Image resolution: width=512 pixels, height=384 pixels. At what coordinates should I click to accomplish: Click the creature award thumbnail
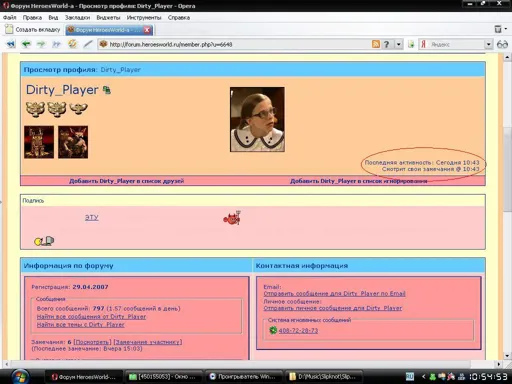(73, 142)
